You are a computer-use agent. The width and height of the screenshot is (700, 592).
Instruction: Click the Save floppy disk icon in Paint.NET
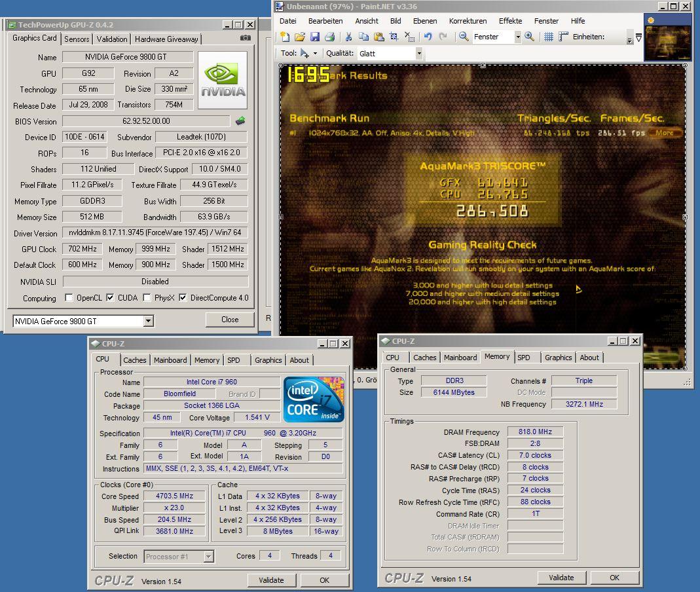(x=315, y=37)
